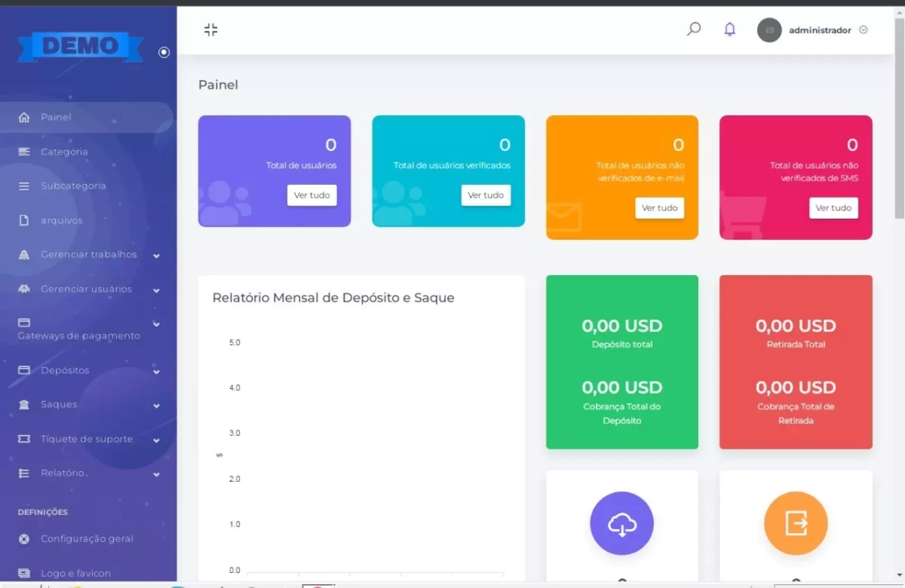Image resolution: width=905 pixels, height=588 pixels.
Task: Open the arquivos file menu item
Action: click(x=61, y=220)
